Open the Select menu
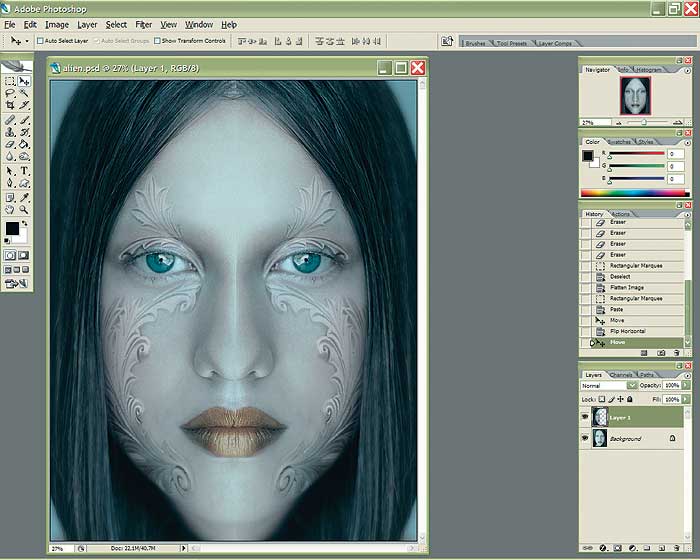The image size is (700, 560). (116, 25)
